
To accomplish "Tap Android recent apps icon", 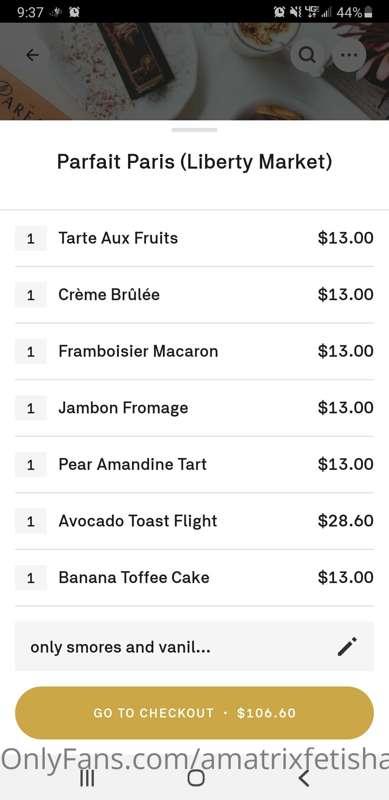I will [87, 779].
